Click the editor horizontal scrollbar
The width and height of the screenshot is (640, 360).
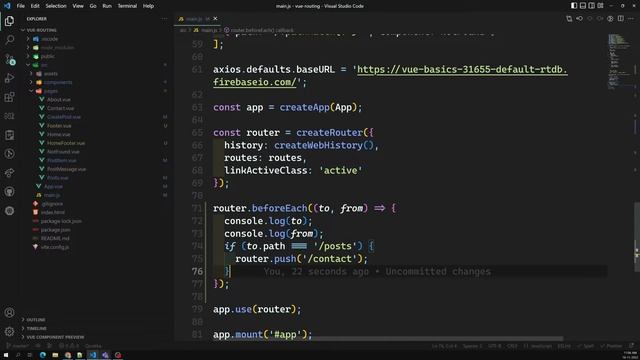tap(437, 338)
